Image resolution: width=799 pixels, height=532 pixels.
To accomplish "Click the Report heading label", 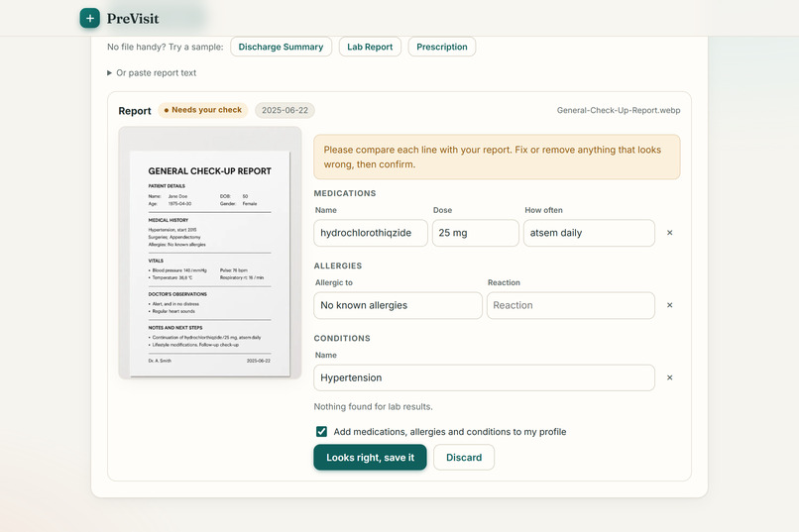I will (135, 111).
